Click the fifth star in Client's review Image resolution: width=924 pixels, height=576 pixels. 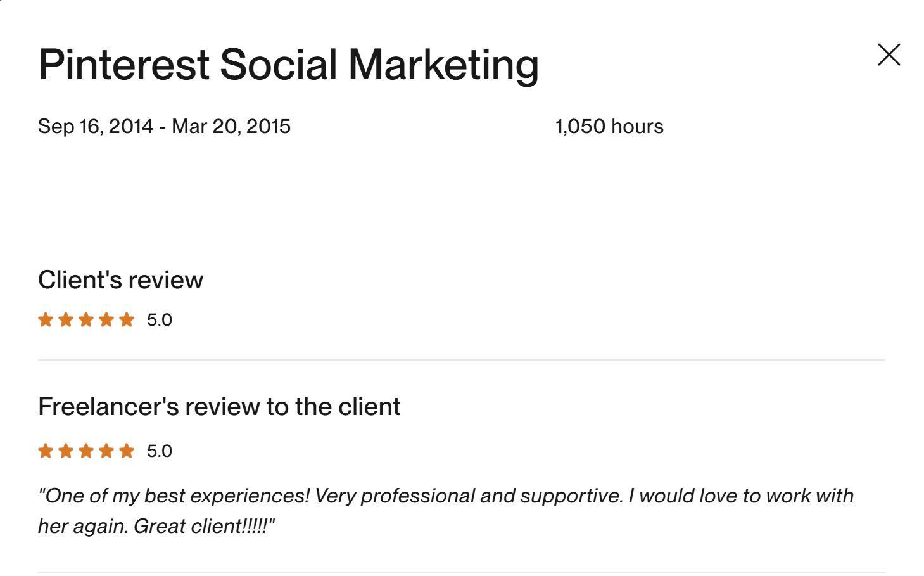(x=127, y=320)
